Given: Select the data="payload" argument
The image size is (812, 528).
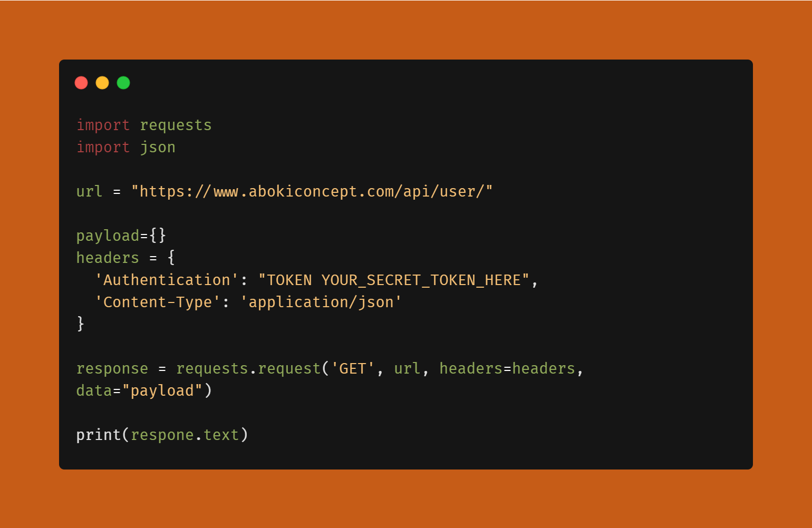Looking at the screenshot, I should tap(140, 390).
